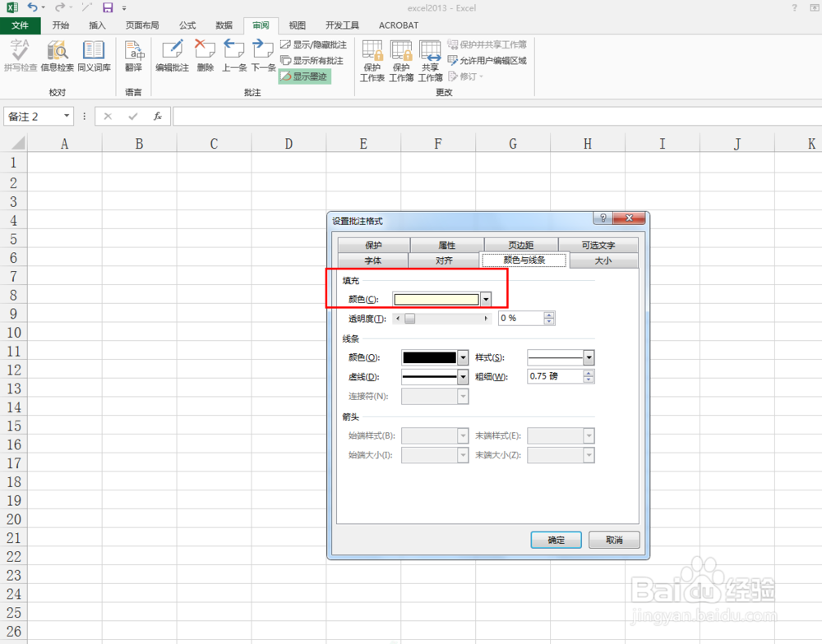822x644 pixels.
Task: Click the 编辑批注 edit comment icon
Action: pos(172,56)
